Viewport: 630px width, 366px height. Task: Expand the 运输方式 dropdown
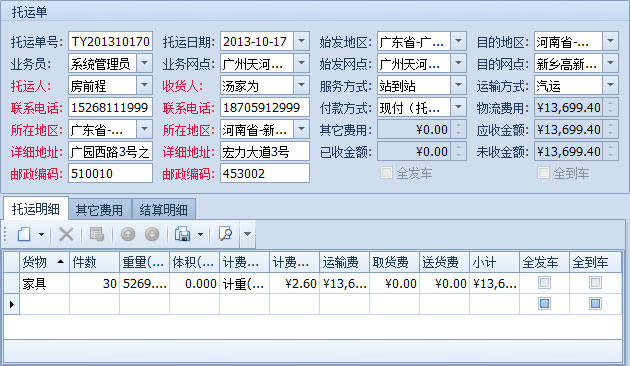pyautogui.click(x=610, y=85)
